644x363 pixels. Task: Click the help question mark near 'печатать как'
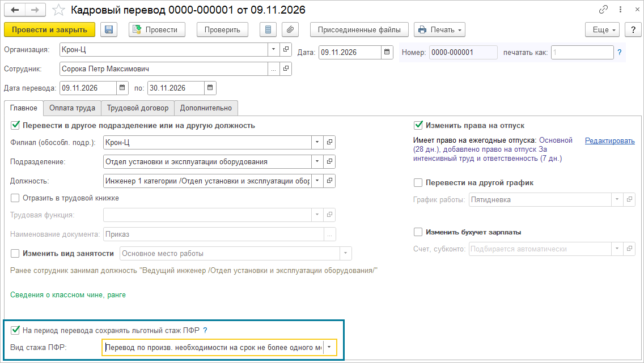(x=620, y=53)
